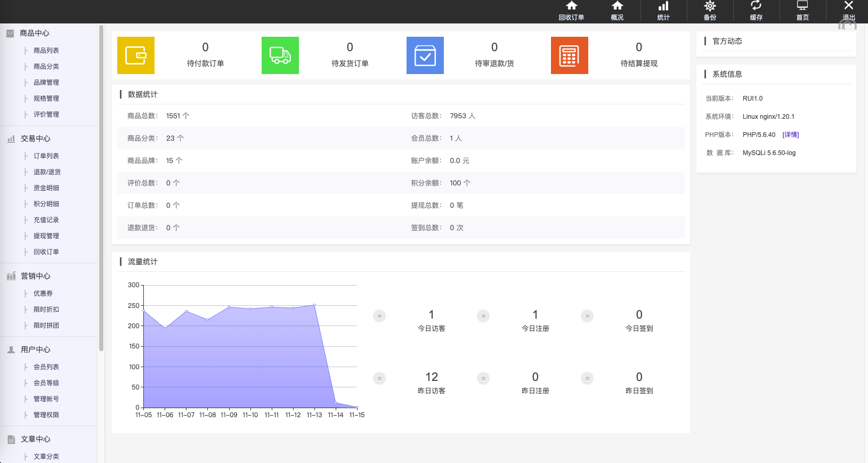
Task: Click the yellow wallet pending payment icon
Action: click(136, 55)
